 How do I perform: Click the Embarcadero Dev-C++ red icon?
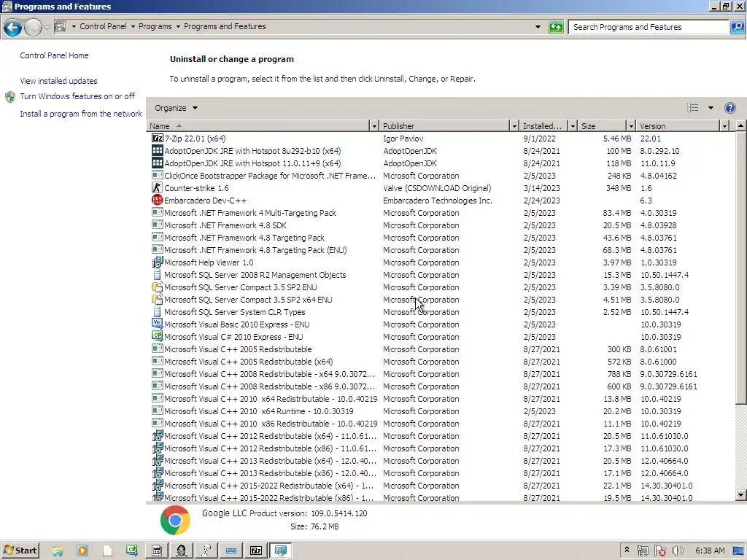coord(158,200)
